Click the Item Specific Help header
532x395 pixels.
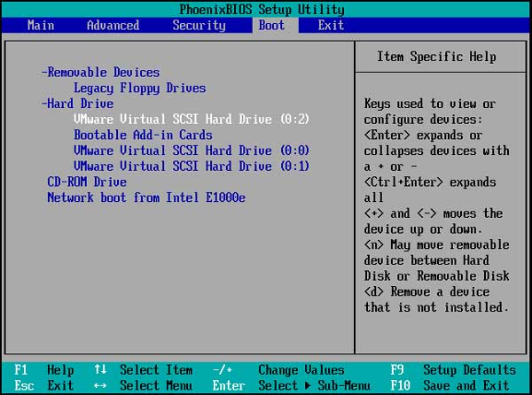[436, 57]
